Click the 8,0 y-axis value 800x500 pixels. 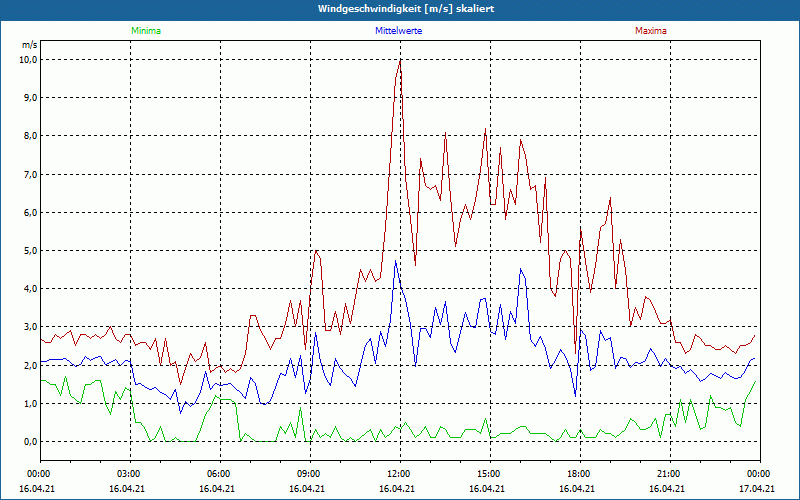point(31,136)
